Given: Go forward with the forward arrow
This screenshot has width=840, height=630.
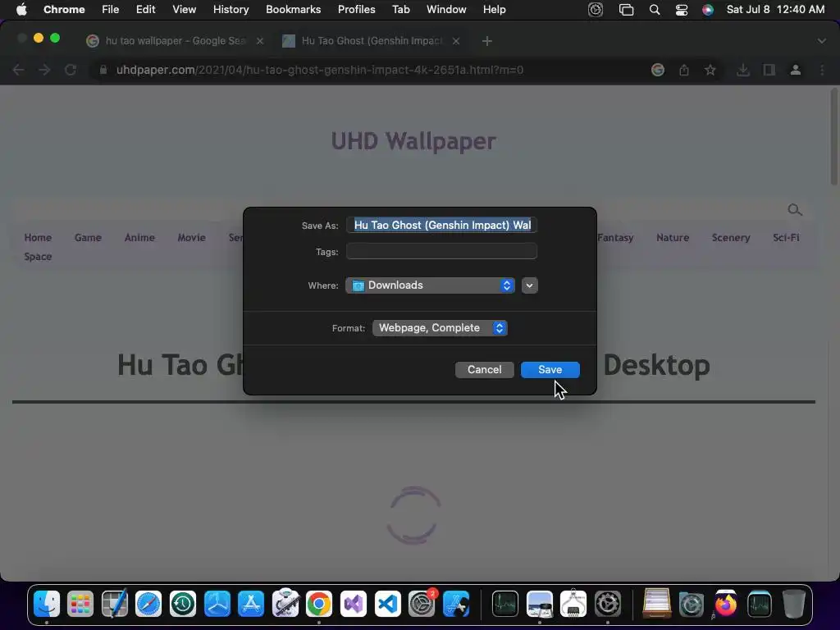Looking at the screenshot, I should pos(44,70).
